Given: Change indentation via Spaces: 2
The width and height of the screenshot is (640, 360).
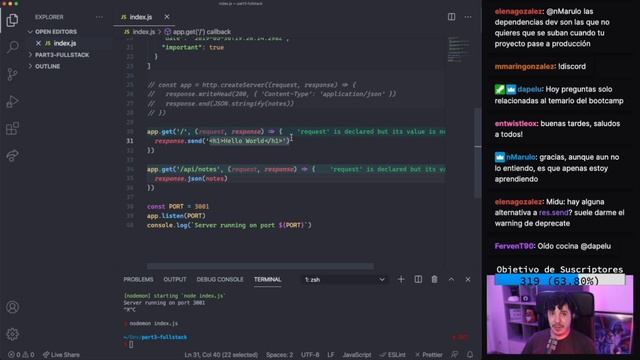Looking at the screenshot, I should (x=279, y=355).
